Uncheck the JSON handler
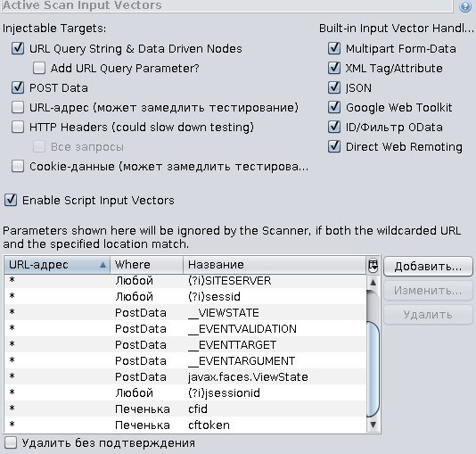Image resolution: width=476 pixels, height=454 pixels. (334, 87)
